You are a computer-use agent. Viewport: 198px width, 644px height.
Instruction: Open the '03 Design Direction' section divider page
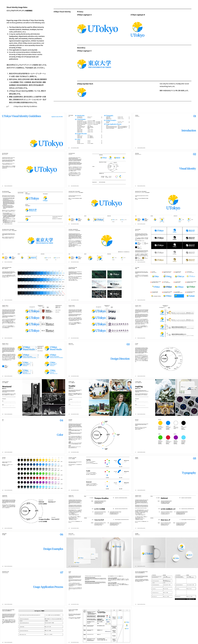tap(99, 360)
